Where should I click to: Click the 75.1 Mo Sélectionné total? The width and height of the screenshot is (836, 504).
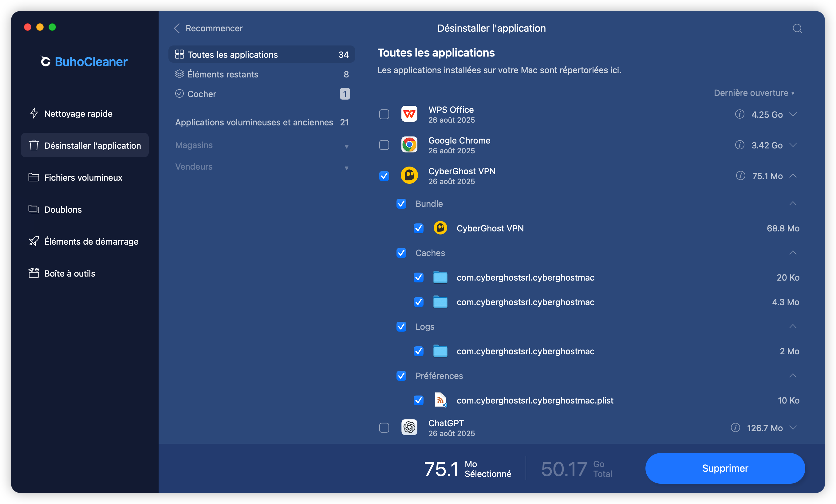point(467,469)
